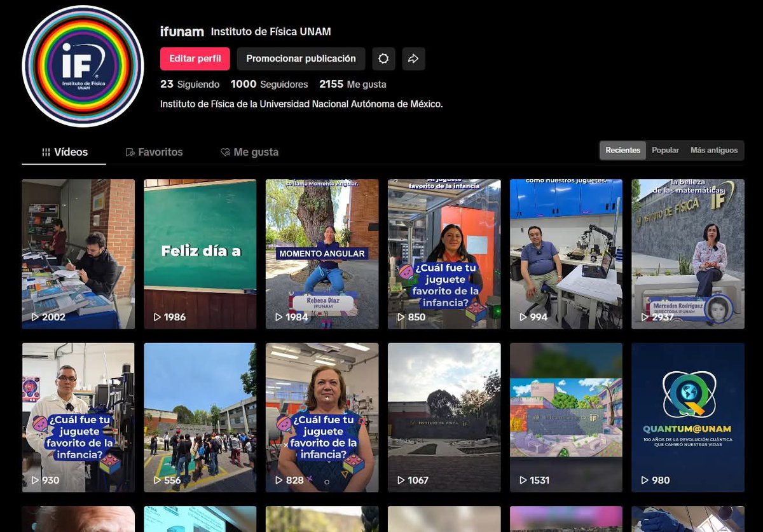
Task: Open the Vídeos tab
Action: [64, 152]
